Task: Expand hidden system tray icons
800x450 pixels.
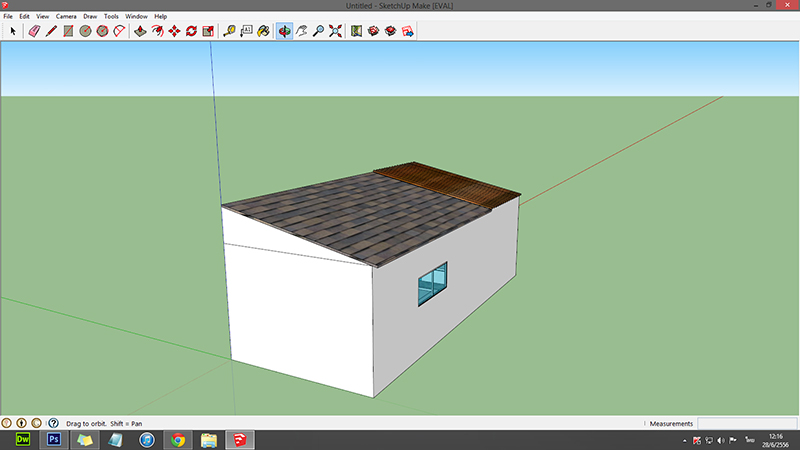Action: (x=685, y=440)
